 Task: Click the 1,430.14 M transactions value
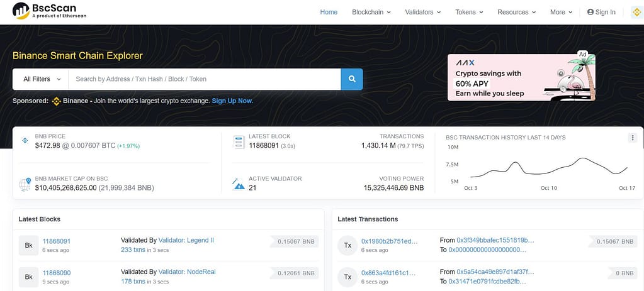(378, 146)
